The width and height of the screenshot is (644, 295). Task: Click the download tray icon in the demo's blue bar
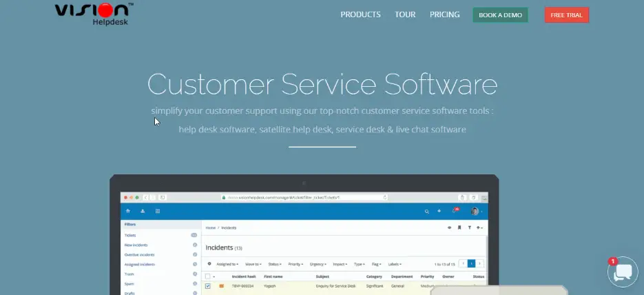(x=143, y=211)
